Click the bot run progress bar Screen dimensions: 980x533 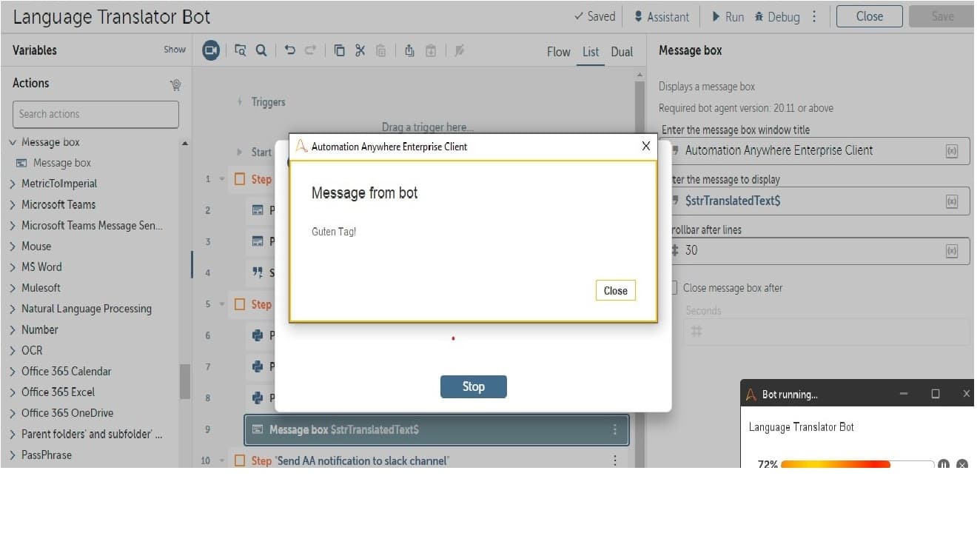tap(858, 464)
